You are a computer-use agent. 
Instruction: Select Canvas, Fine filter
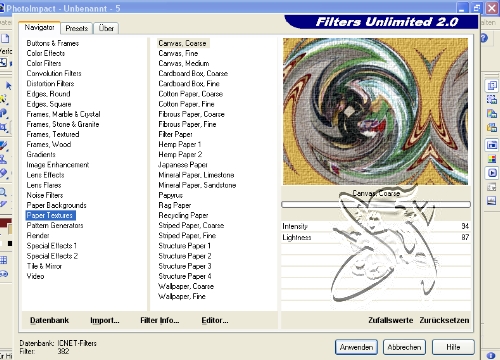(x=178, y=53)
